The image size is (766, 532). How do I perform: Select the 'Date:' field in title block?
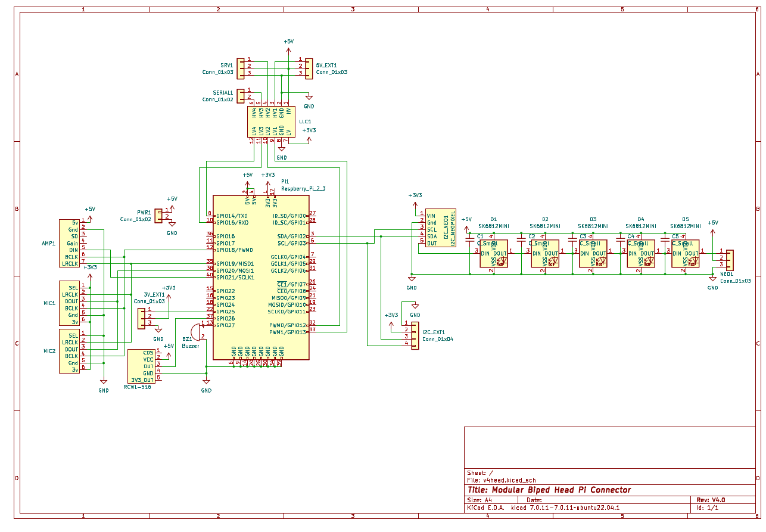pyautogui.click(x=534, y=500)
